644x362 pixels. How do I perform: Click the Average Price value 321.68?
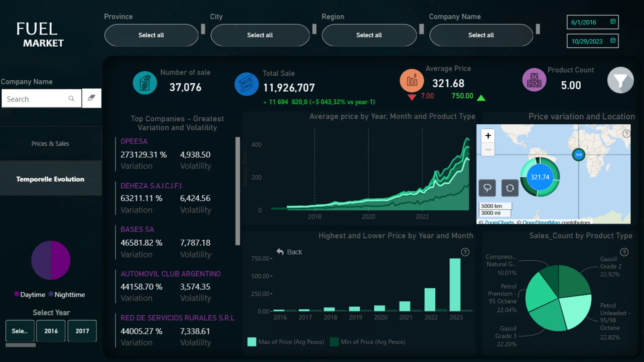(x=448, y=83)
